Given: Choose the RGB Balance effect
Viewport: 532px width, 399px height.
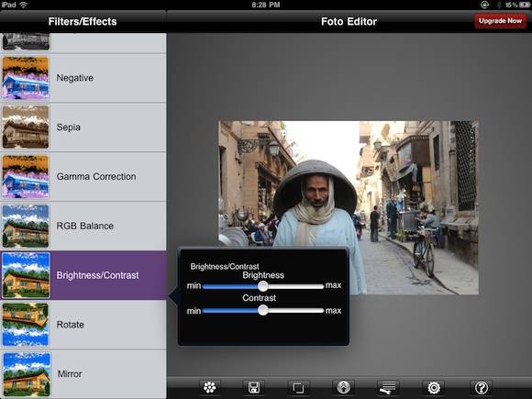Looking at the screenshot, I should tap(83, 226).
